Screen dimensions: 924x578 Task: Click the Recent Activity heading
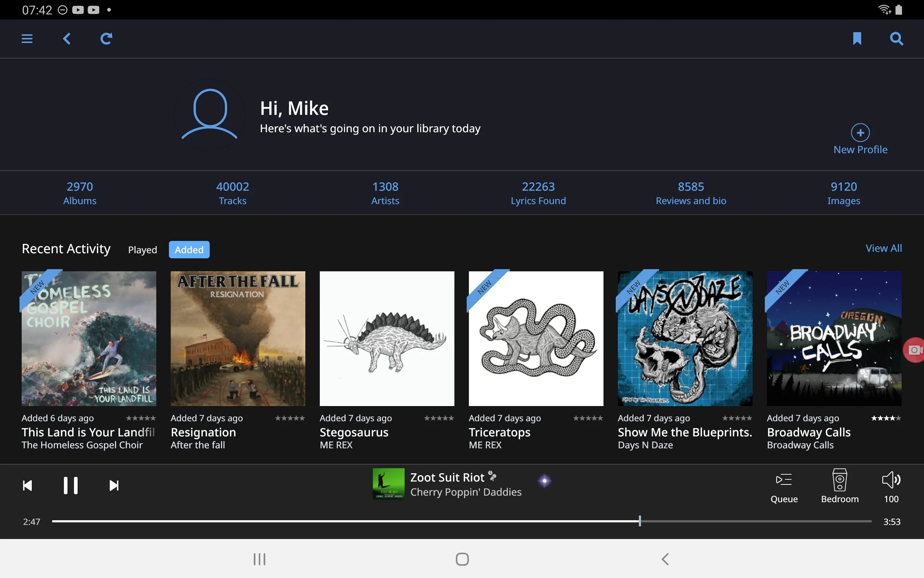point(66,249)
